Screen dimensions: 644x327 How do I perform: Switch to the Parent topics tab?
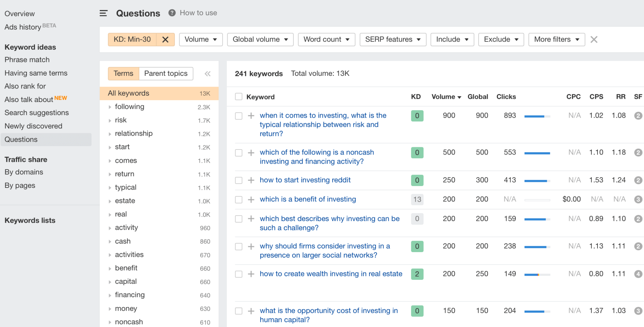coord(166,74)
